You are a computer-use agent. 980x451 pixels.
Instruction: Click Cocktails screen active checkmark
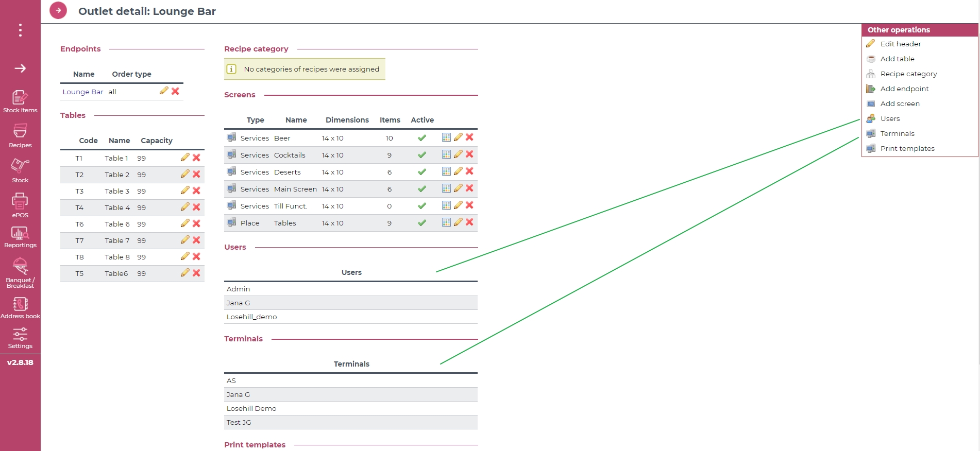pyautogui.click(x=422, y=155)
